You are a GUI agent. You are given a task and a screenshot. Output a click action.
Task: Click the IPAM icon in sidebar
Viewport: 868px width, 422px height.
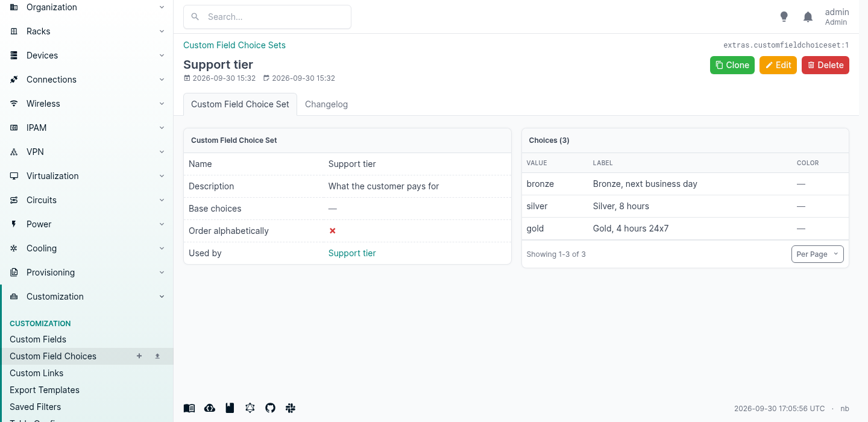[x=14, y=128]
